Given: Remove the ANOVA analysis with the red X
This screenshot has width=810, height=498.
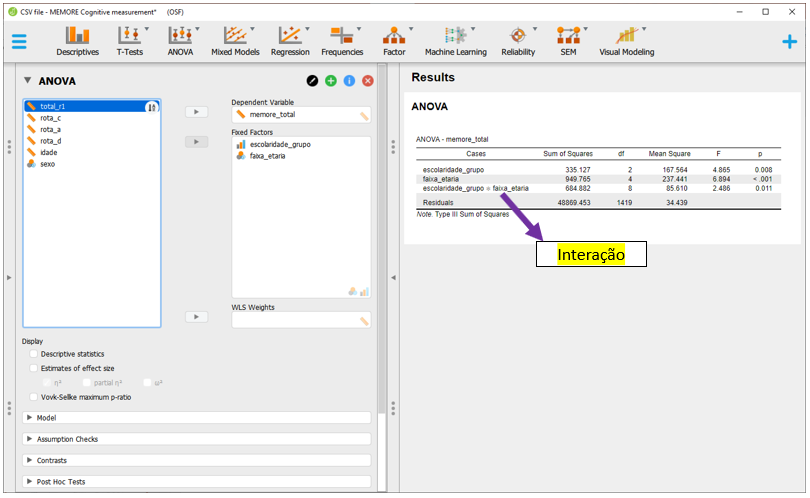Looking at the screenshot, I should 368,80.
